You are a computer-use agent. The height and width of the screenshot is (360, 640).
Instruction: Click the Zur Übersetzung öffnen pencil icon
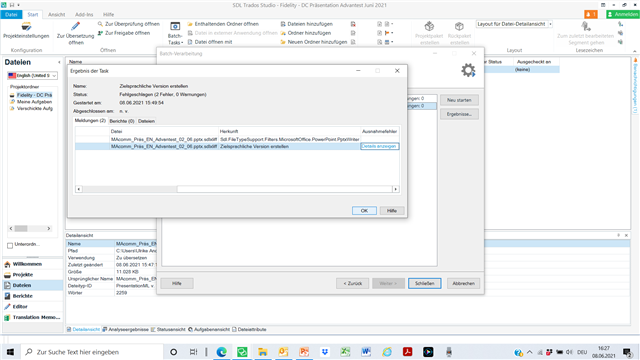click(x=76, y=27)
